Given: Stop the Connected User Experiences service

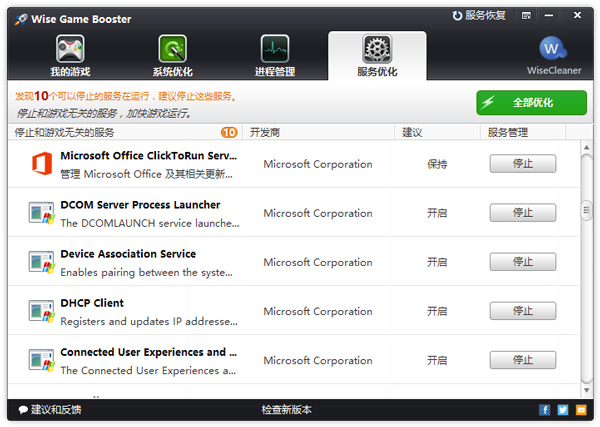Looking at the screenshot, I should click(522, 360).
